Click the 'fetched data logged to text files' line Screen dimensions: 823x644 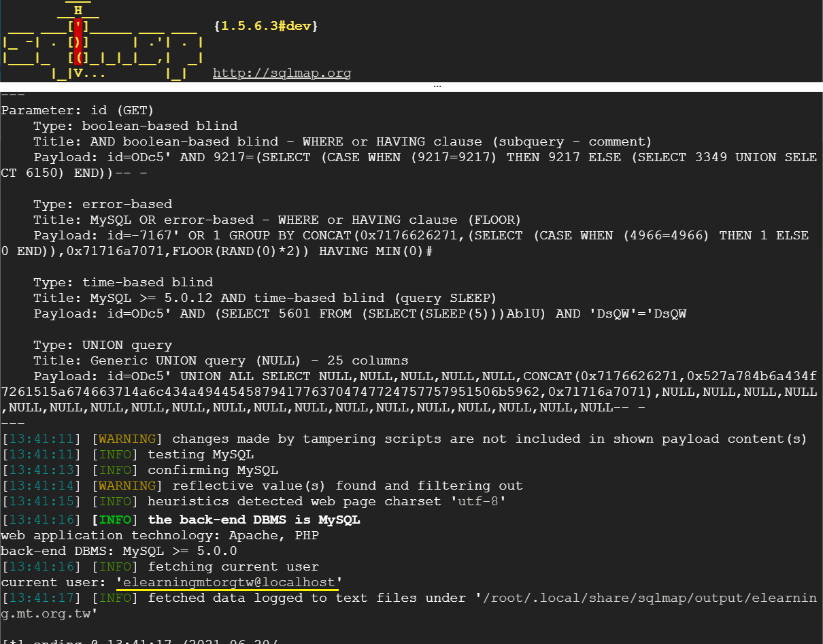[x=408, y=606]
